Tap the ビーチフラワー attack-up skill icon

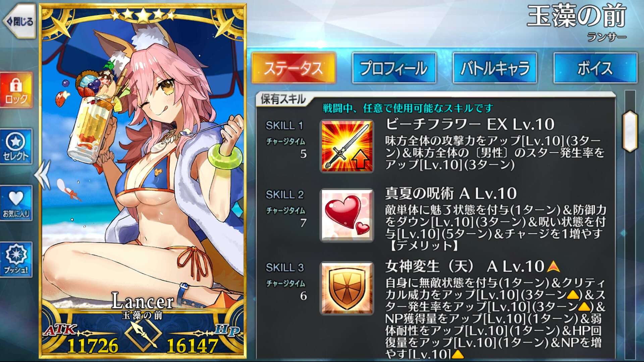[347, 146]
